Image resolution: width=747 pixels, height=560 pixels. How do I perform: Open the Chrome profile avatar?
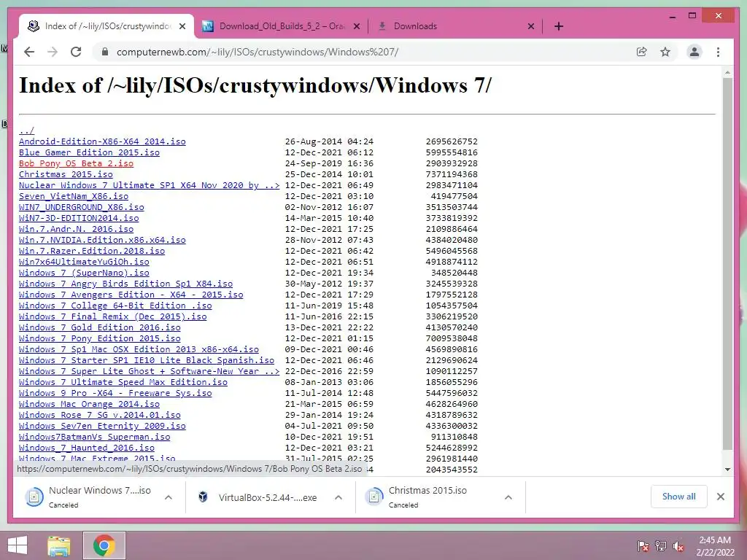694,52
